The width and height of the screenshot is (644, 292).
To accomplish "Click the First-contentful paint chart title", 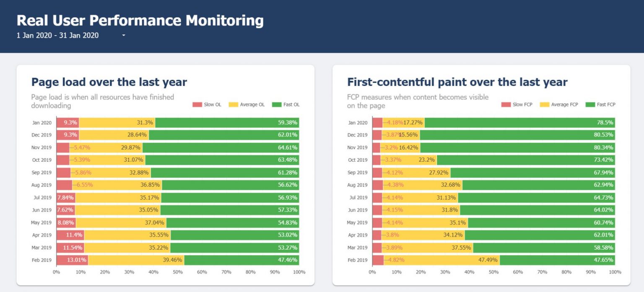I will pos(457,82).
